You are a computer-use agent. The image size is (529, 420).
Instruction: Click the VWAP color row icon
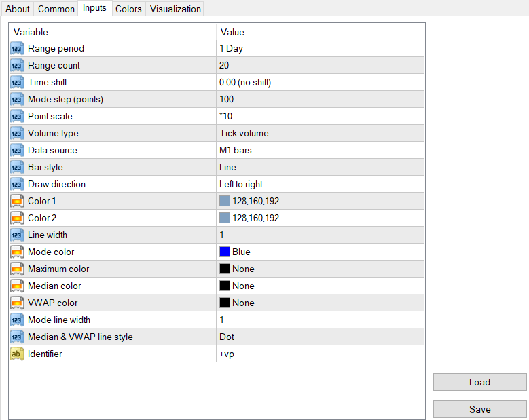17,303
